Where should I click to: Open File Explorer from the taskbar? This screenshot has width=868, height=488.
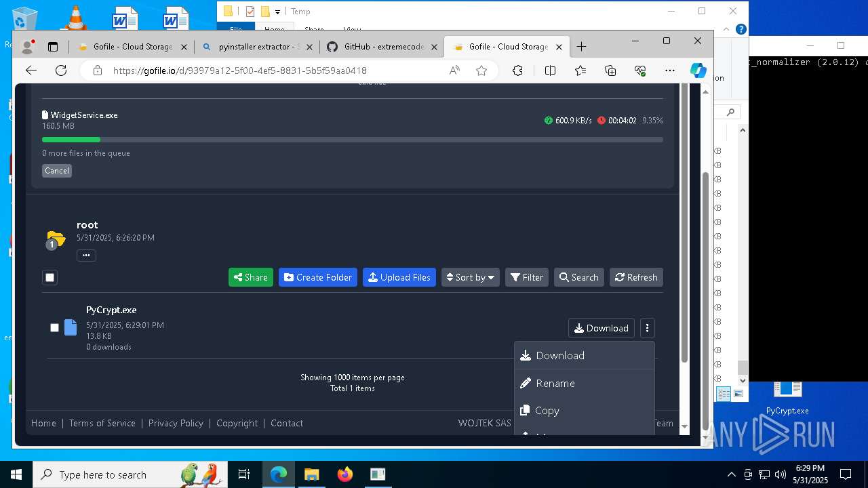click(x=312, y=474)
